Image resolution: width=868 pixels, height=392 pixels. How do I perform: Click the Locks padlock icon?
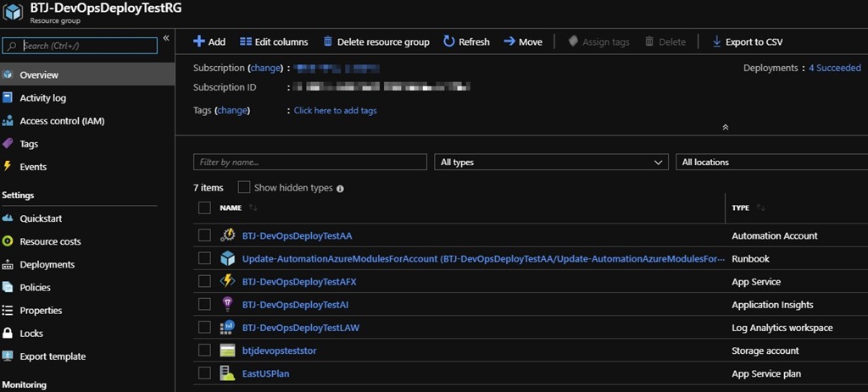(8, 334)
